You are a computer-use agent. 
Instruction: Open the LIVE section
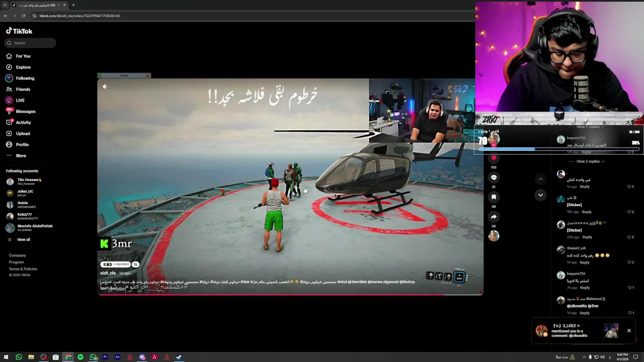pyautogui.click(x=16, y=101)
